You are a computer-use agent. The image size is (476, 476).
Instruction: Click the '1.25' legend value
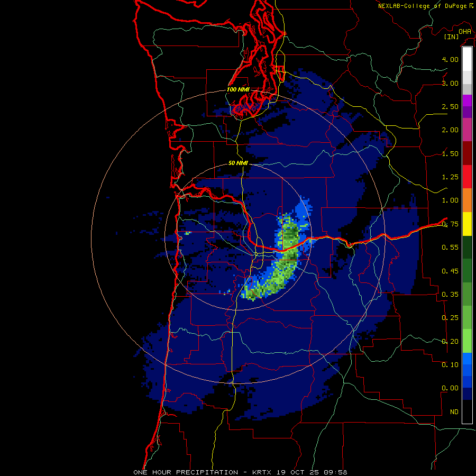point(450,177)
